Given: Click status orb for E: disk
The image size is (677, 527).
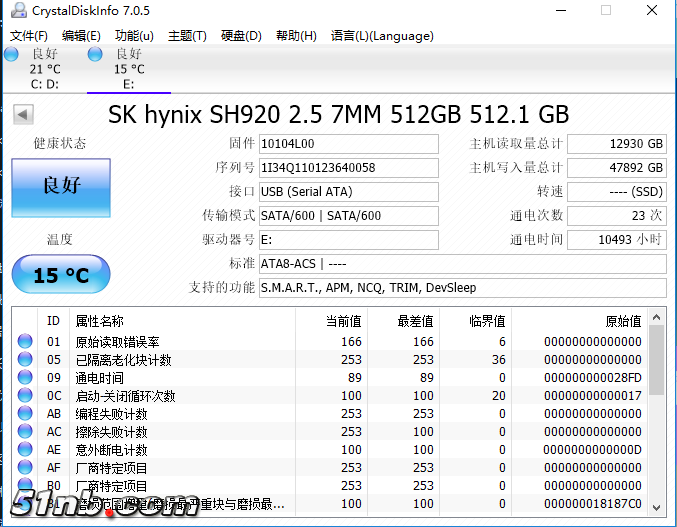Looking at the screenshot, I should 95,54.
